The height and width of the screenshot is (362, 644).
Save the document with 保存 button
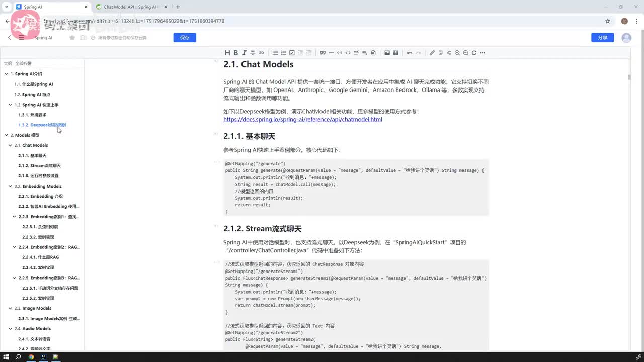point(185,38)
